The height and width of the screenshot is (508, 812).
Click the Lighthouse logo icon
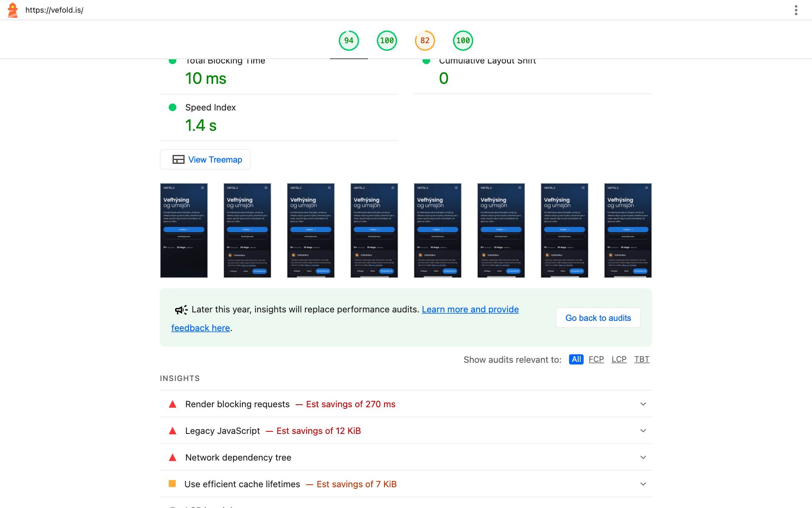click(13, 10)
